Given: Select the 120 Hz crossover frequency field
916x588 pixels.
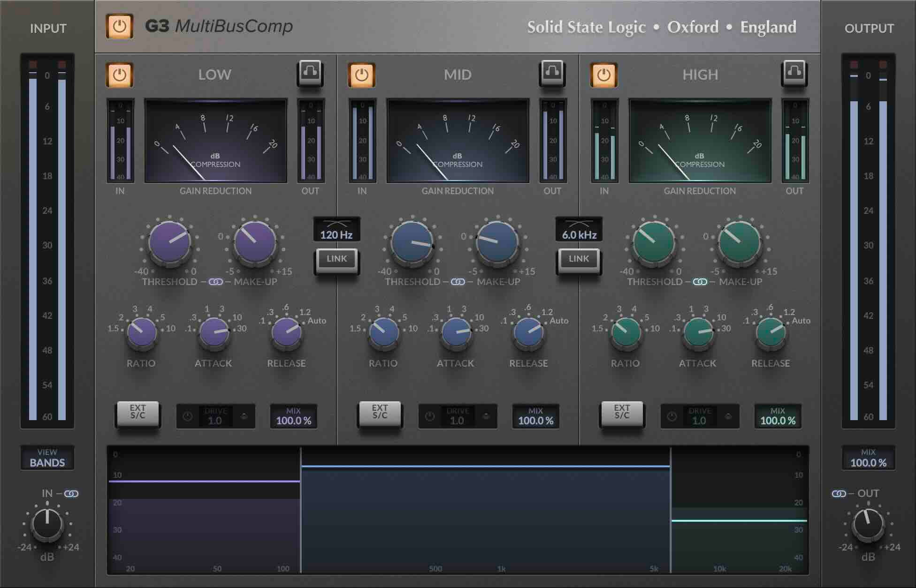Looking at the screenshot, I should [336, 229].
